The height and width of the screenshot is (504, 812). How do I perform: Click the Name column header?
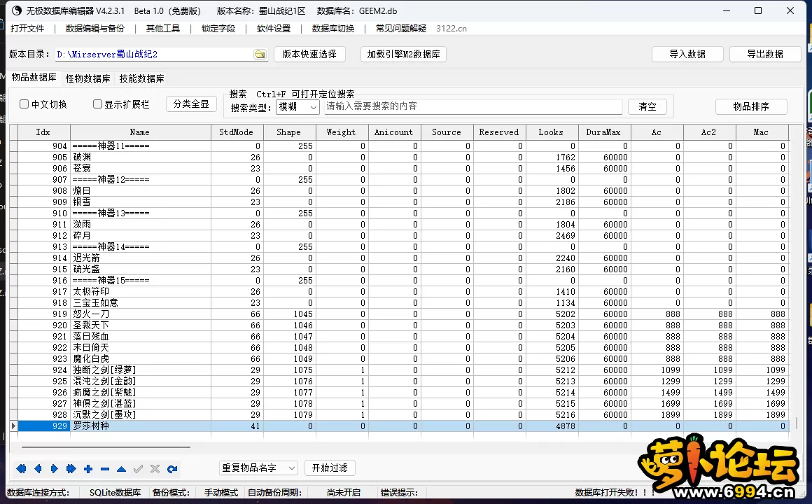click(x=140, y=132)
